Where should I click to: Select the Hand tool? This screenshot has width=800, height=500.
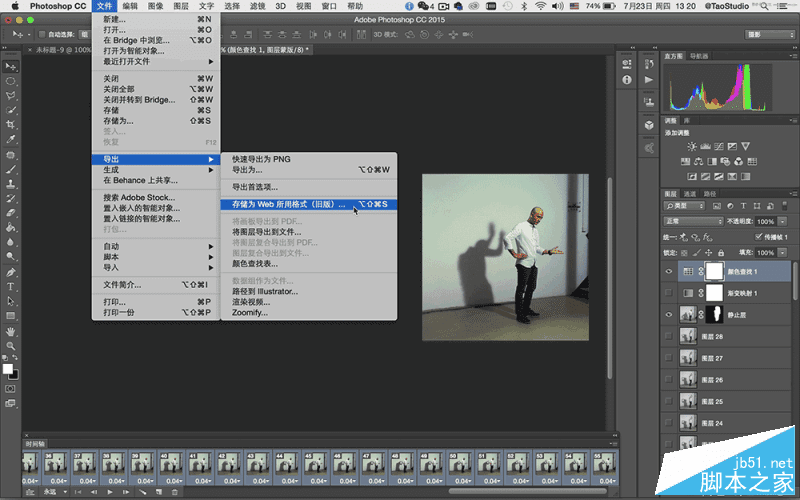click(x=11, y=330)
